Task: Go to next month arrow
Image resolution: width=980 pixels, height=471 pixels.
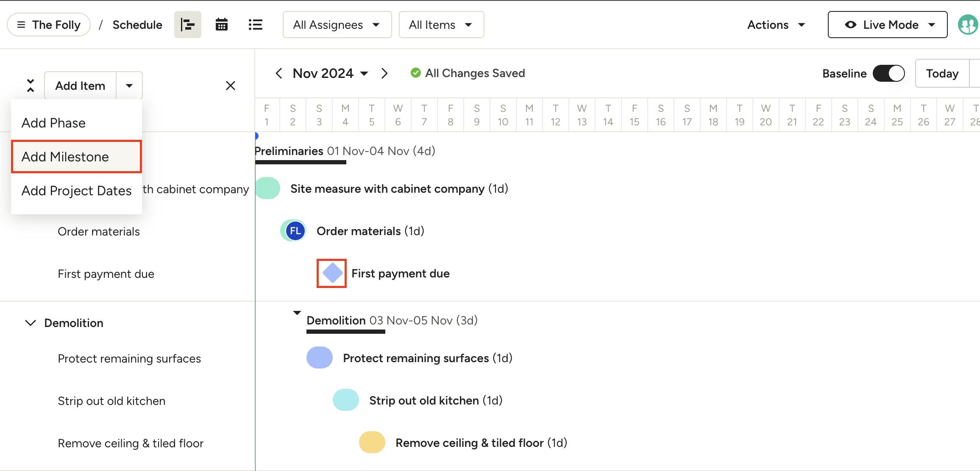Action: 384,73
